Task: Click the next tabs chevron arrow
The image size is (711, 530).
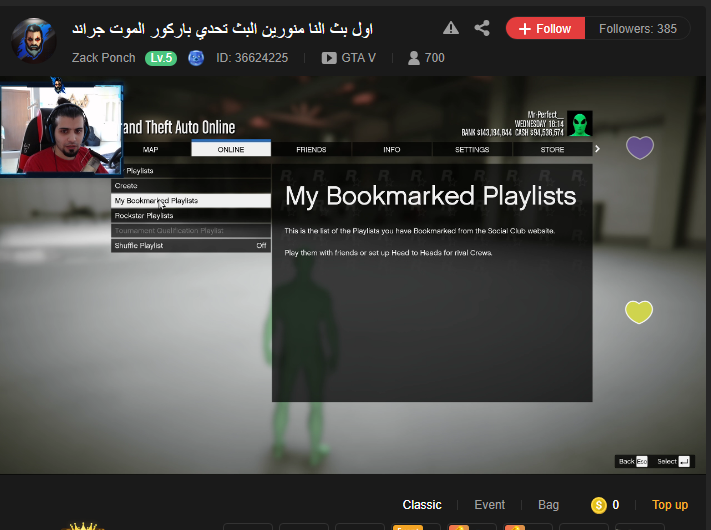Action: coord(598,149)
